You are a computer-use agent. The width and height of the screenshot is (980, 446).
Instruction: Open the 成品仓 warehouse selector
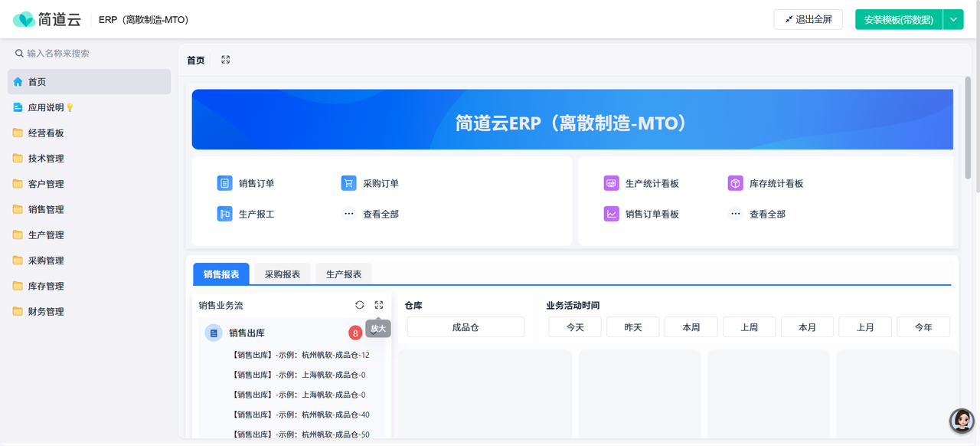pos(465,327)
